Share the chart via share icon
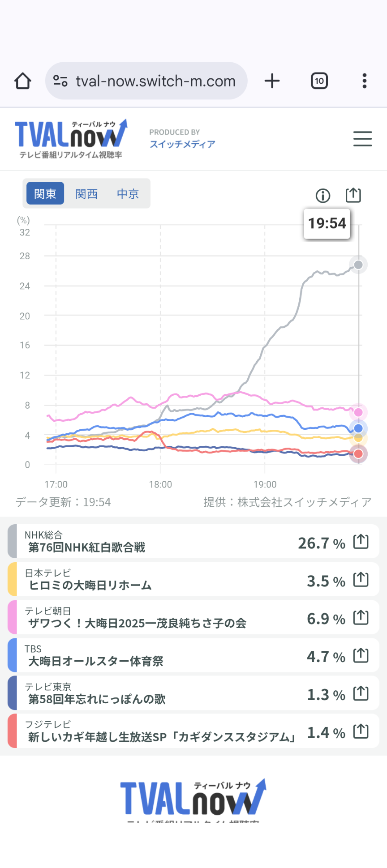This screenshot has width=387, height=868. [x=353, y=195]
